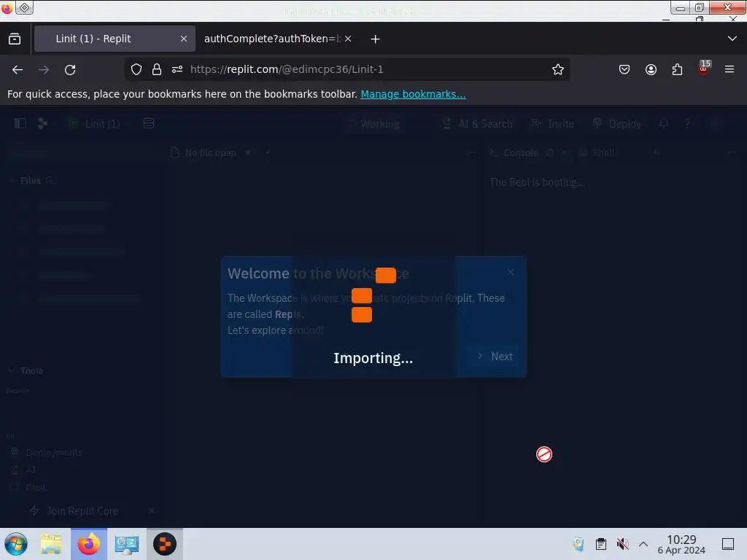Click the Invite button
The image size is (747, 560).
click(x=553, y=124)
